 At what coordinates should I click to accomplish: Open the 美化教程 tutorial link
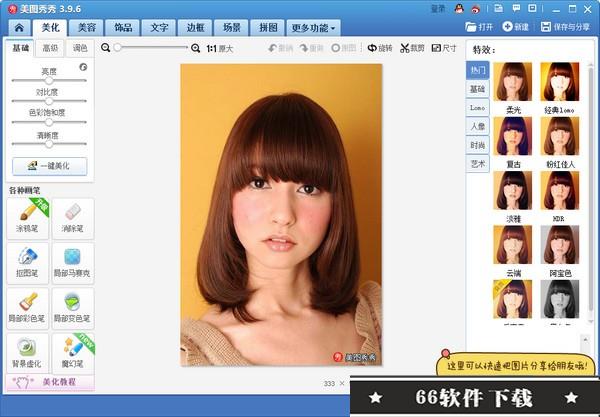point(50,382)
